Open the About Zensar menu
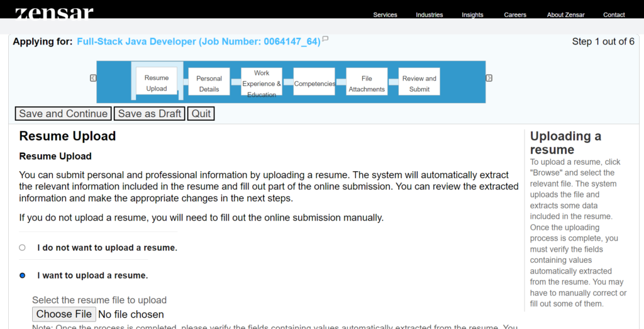Image resolution: width=644 pixels, height=329 pixels. tap(564, 14)
